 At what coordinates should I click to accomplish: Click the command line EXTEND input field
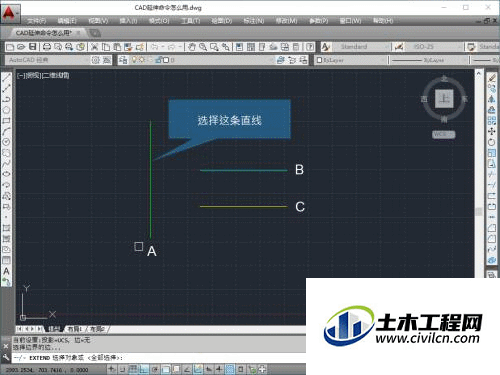(159, 358)
